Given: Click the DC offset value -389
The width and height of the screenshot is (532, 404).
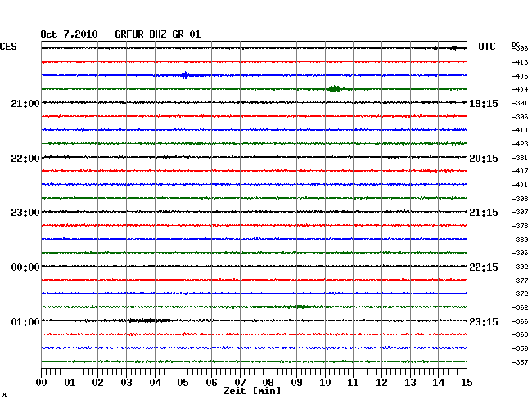Looking at the screenshot, I should 520,240.
